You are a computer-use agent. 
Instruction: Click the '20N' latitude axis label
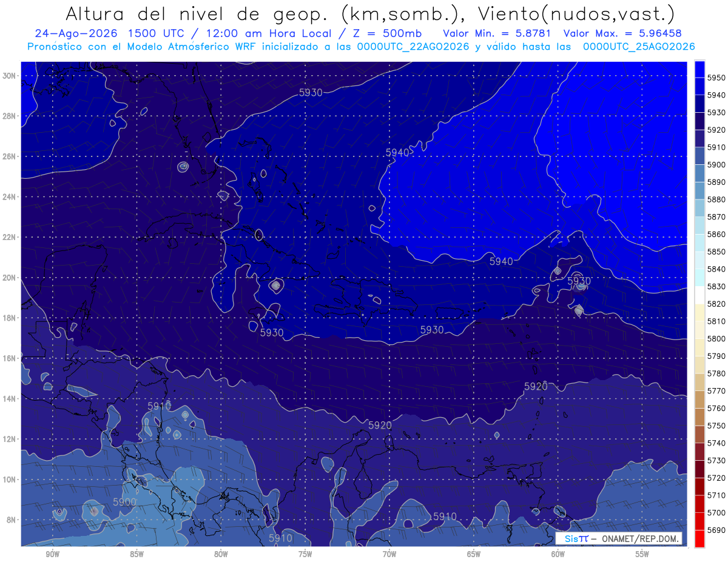[10, 278]
